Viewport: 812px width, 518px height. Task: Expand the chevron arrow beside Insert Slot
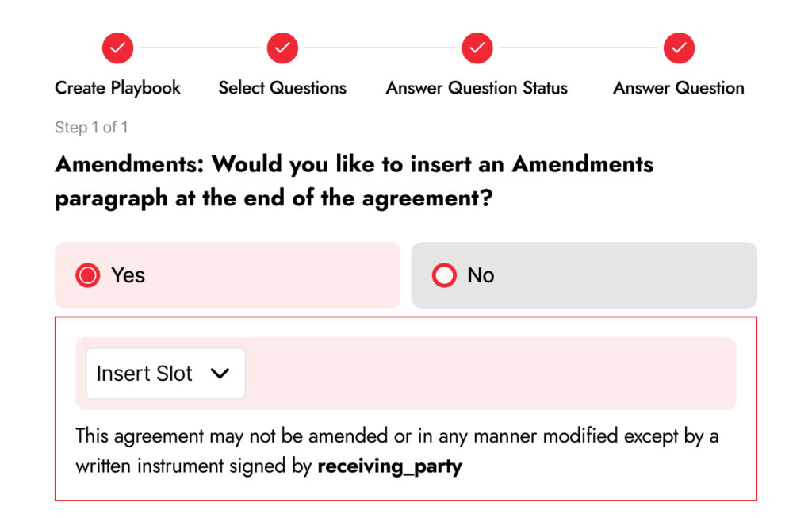220,374
